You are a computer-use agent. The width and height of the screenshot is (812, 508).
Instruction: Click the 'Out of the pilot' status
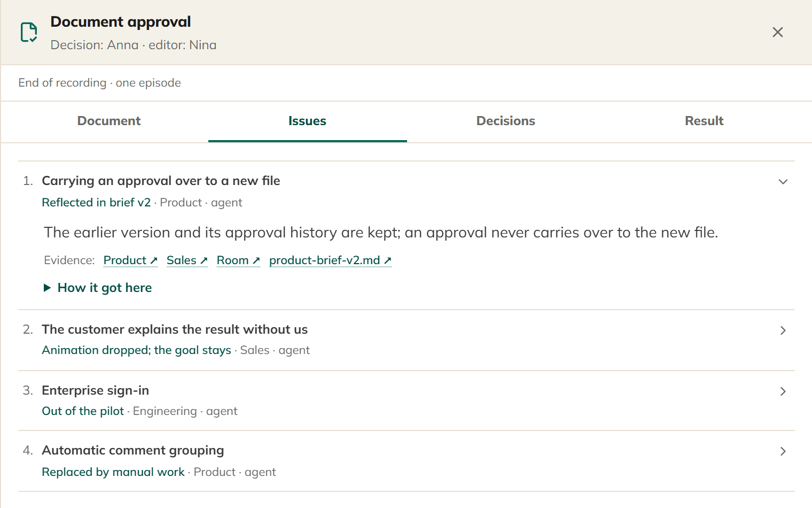(83, 411)
